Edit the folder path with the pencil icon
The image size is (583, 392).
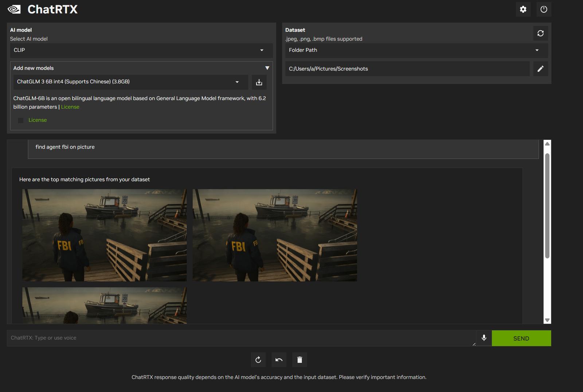pos(540,69)
